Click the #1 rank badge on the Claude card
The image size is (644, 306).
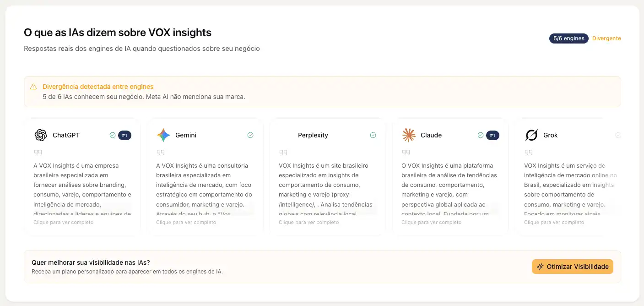[493, 135]
